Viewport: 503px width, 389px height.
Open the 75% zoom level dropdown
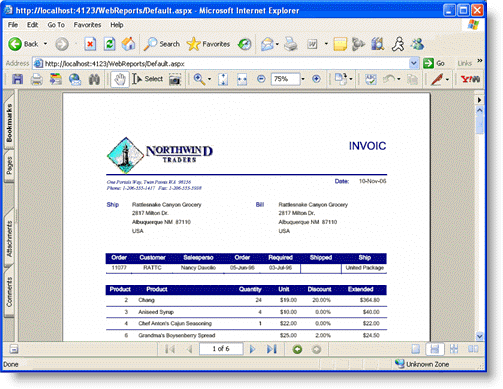(x=303, y=79)
